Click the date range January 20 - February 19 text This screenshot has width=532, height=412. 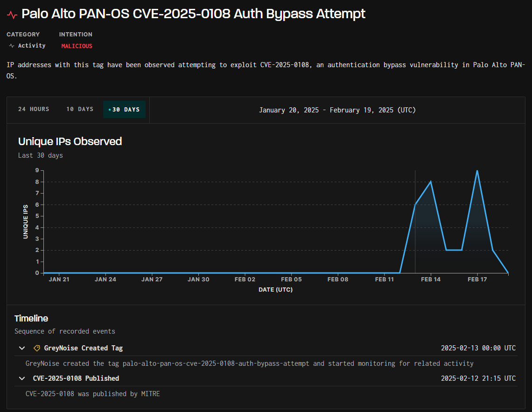point(337,110)
